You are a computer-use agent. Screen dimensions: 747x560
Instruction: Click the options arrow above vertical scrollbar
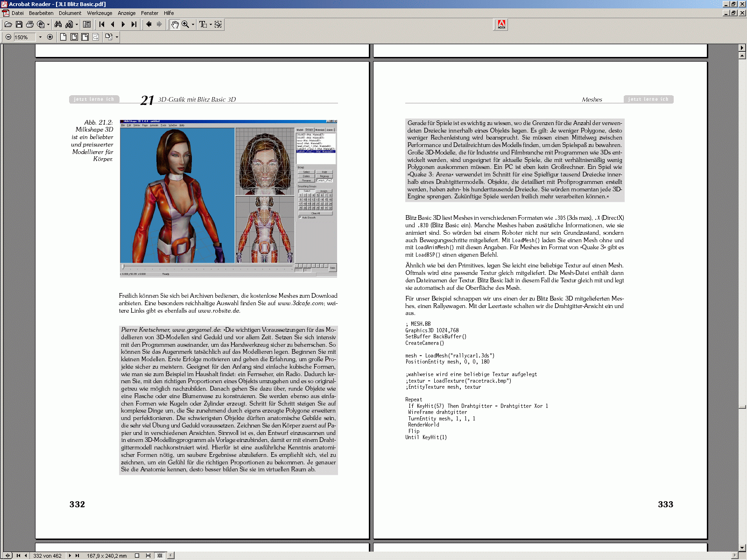[x=742, y=48]
